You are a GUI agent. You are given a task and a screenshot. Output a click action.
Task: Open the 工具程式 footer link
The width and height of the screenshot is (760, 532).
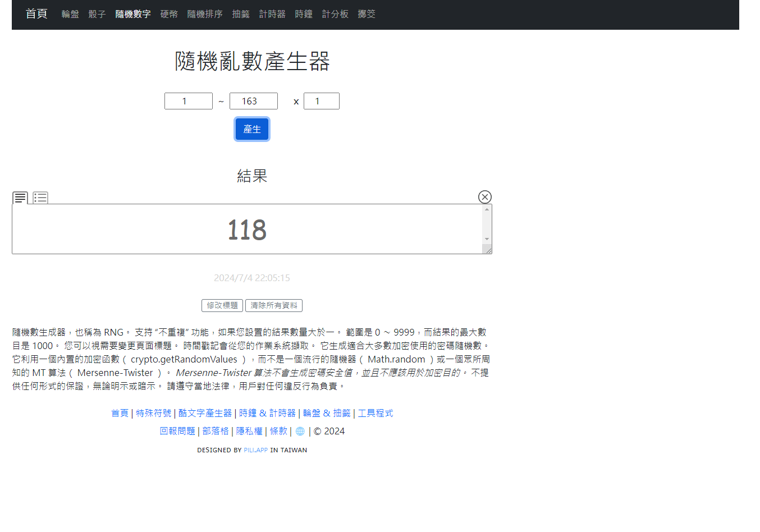click(376, 413)
